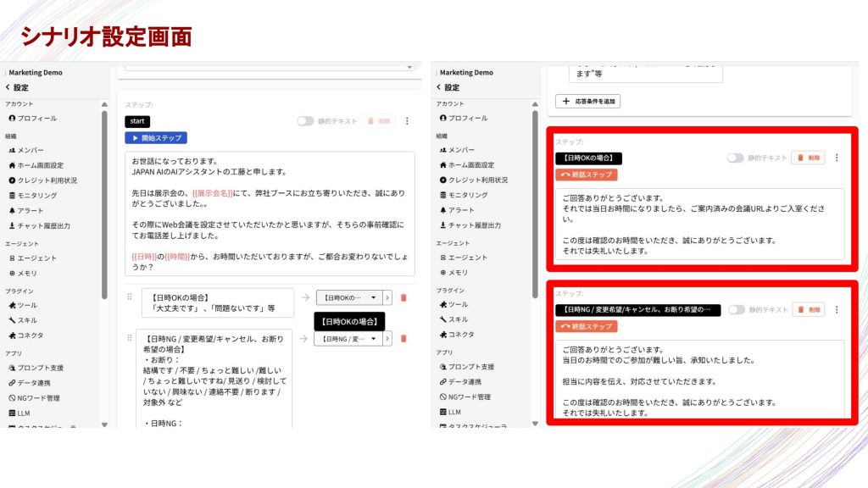Open the 【日時NG / 変… next-step dropdown

347,338
